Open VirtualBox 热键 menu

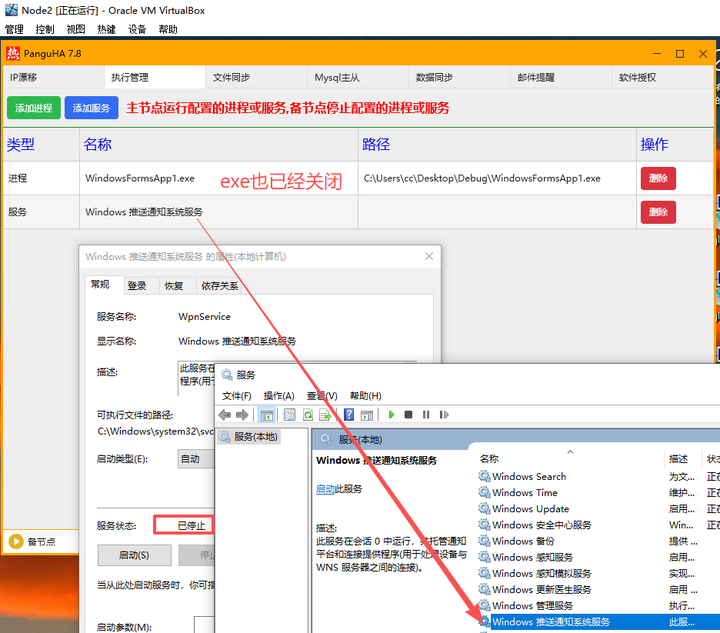click(x=107, y=29)
